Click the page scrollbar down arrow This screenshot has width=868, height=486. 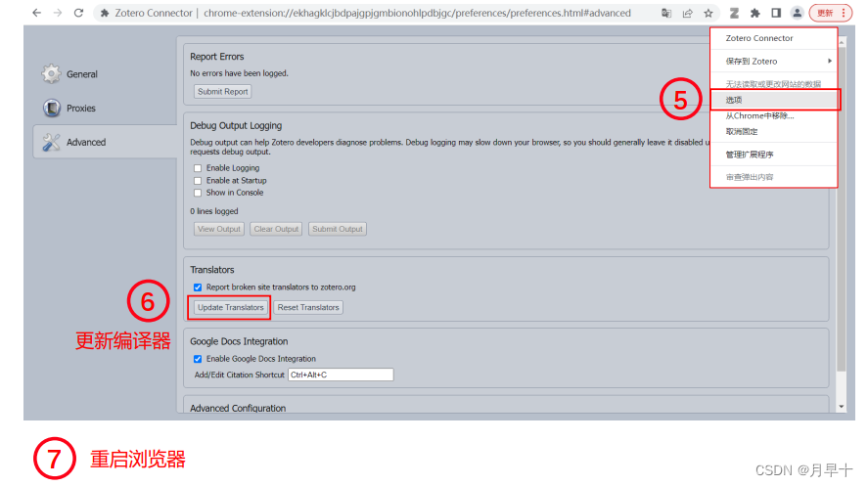point(842,407)
